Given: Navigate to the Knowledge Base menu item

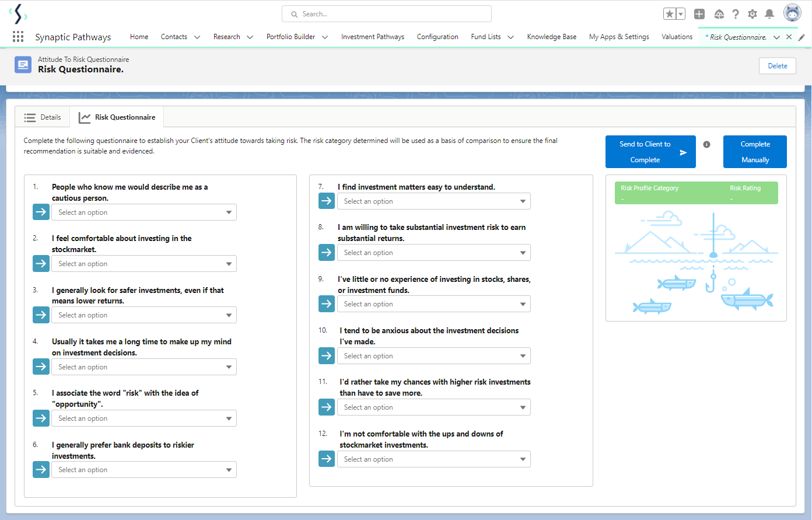Looking at the screenshot, I should [x=551, y=36].
